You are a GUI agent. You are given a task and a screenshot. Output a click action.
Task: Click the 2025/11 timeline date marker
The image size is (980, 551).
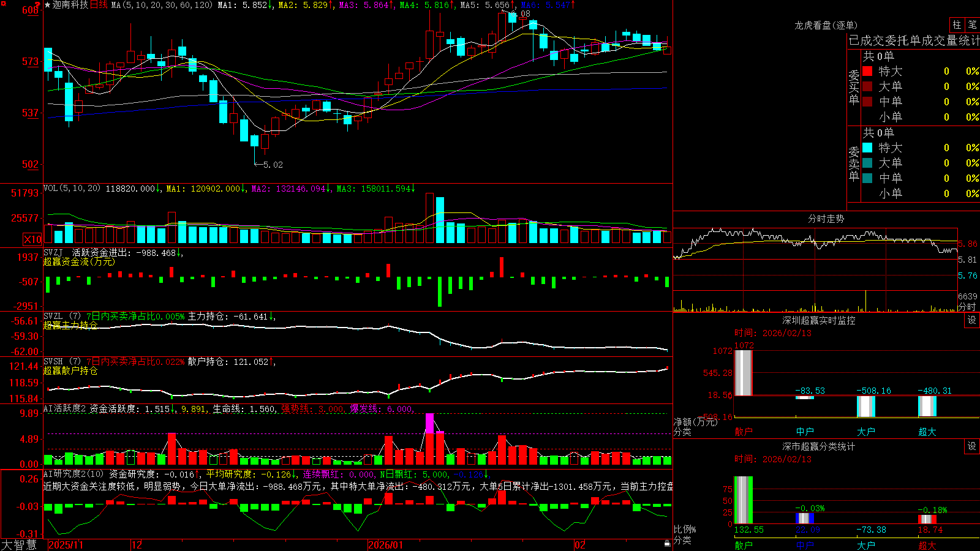(x=66, y=545)
